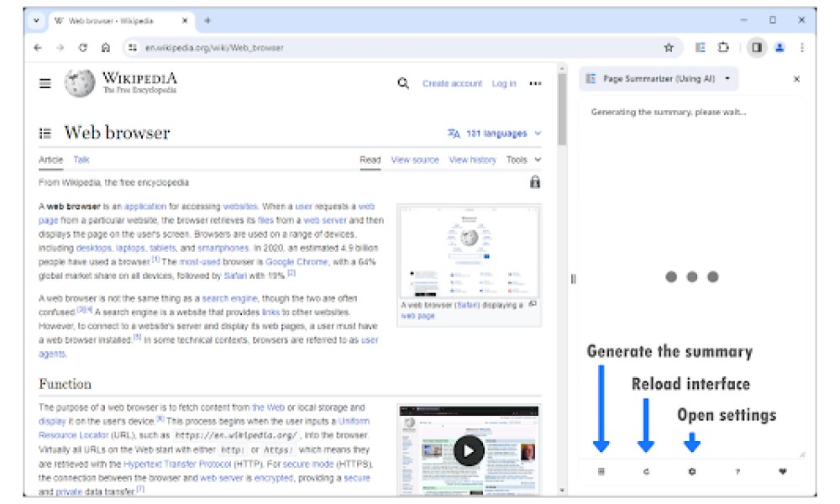Click the smartphones link
840x504 pixels.
pyautogui.click(x=223, y=248)
